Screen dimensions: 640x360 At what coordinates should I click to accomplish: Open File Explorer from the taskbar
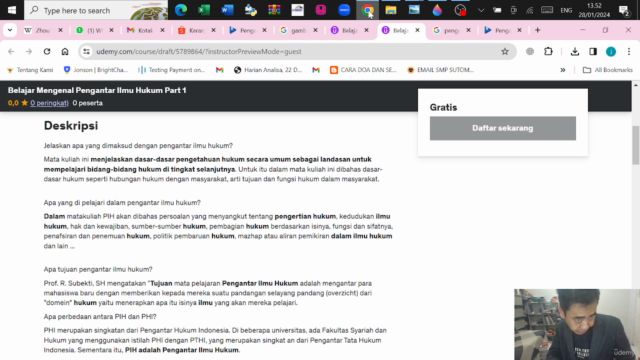tap(391, 10)
